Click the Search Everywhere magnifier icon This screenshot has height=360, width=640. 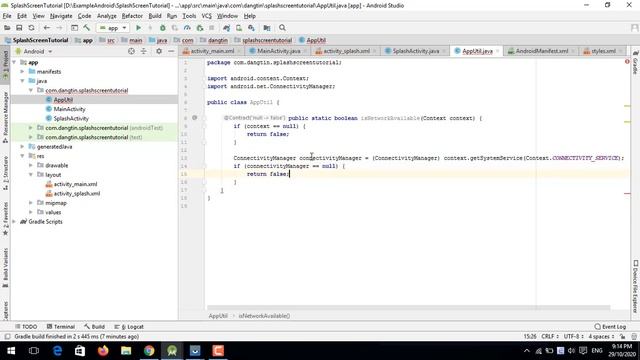pyautogui.click(x=282, y=28)
